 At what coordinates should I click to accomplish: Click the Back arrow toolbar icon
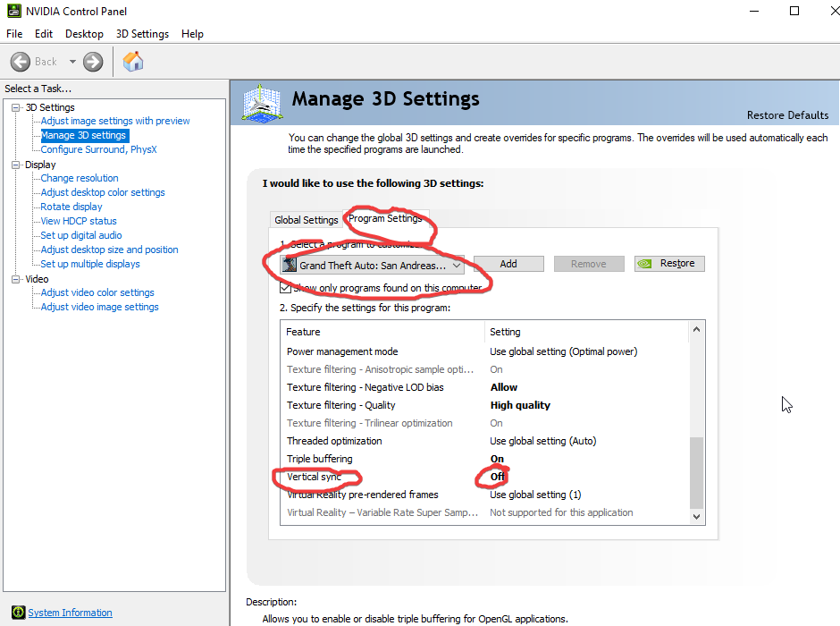(x=21, y=62)
